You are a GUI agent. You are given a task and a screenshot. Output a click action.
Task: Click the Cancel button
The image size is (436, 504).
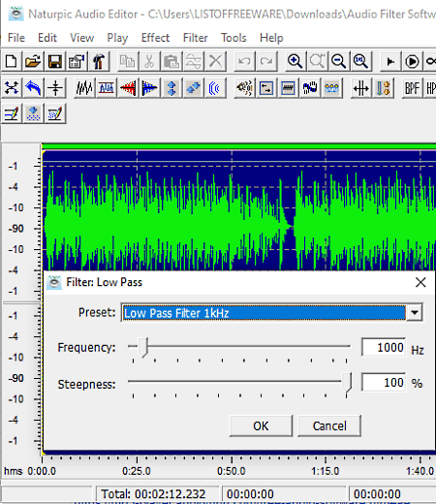(x=329, y=425)
